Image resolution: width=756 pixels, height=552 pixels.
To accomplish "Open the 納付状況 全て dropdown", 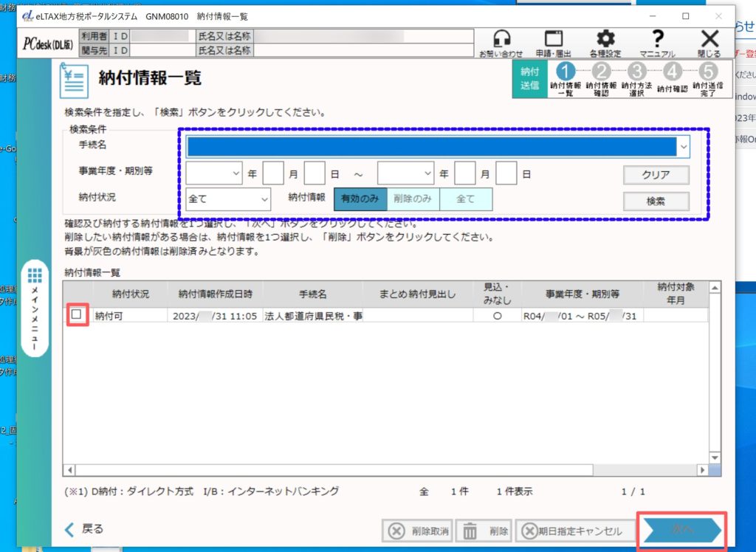I will pyautogui.click(x=228, y=199).
